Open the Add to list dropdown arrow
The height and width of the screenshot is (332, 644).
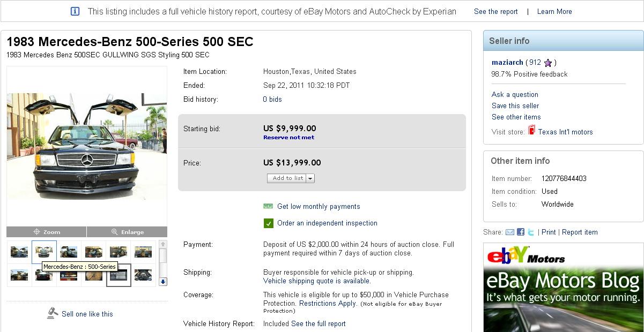tap(310, 178)
